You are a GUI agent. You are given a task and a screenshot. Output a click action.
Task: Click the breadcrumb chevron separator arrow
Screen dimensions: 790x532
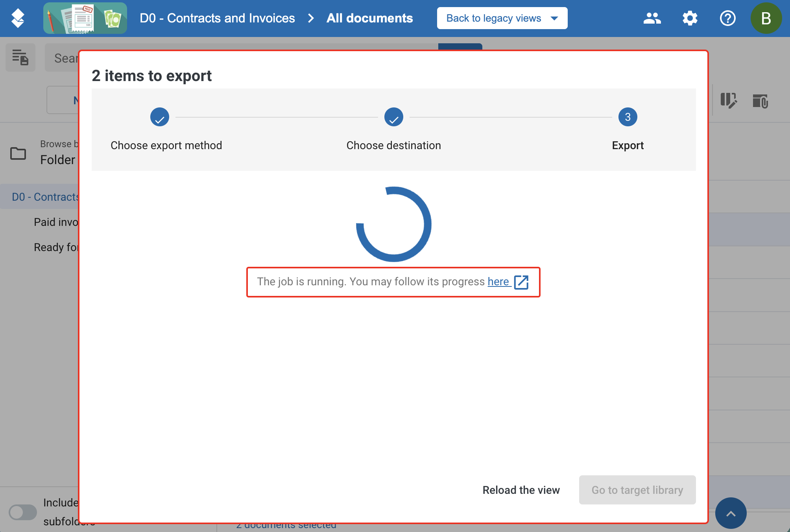tap(311, 18)
